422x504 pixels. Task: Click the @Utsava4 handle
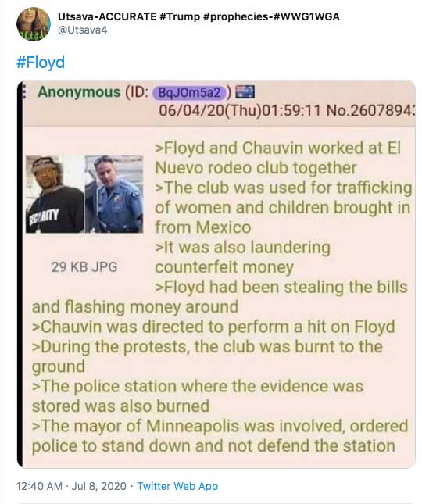(x=82, y=30)
